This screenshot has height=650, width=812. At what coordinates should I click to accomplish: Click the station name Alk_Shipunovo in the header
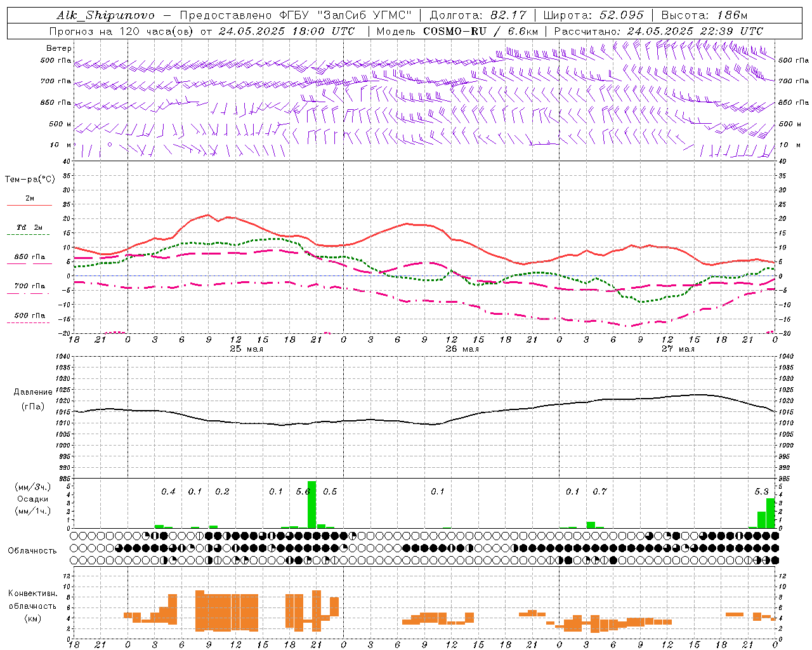coord(105,15)
